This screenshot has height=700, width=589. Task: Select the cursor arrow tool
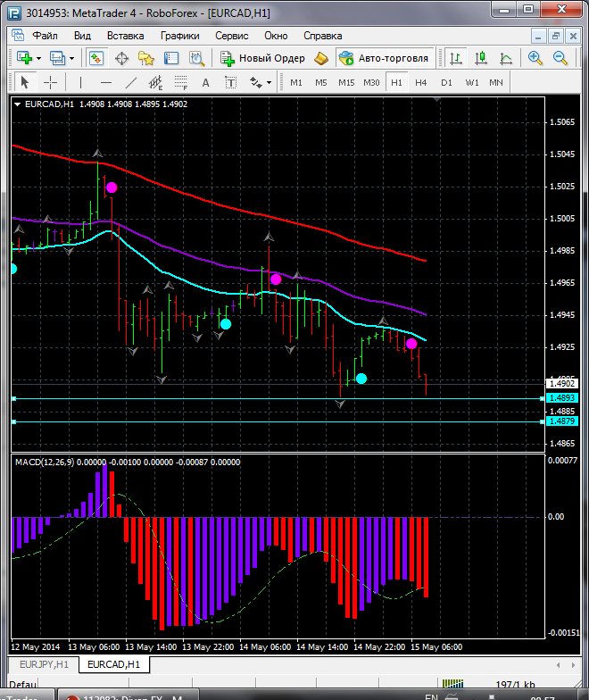click(x=24, y=82)
